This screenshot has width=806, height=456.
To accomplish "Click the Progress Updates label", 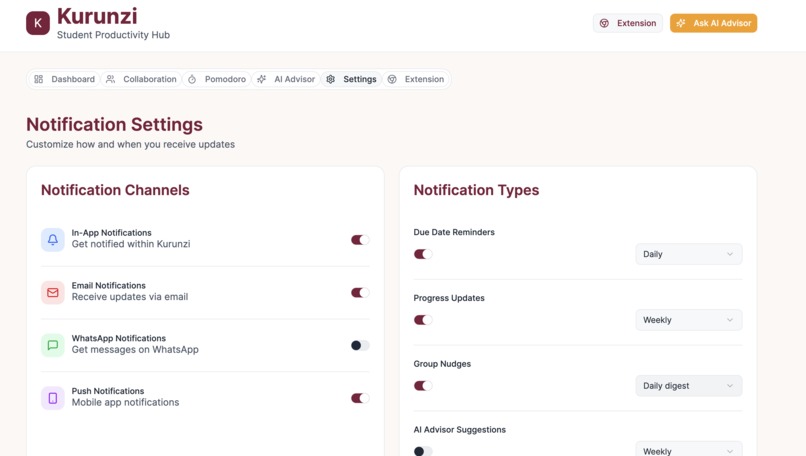I will click(x=449, y=298).
